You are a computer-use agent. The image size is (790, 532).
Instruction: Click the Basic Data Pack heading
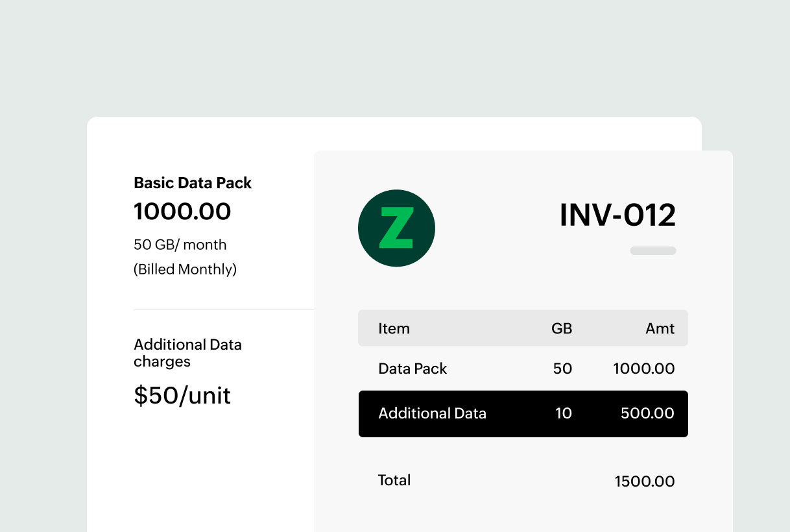(x=193, y=183)
